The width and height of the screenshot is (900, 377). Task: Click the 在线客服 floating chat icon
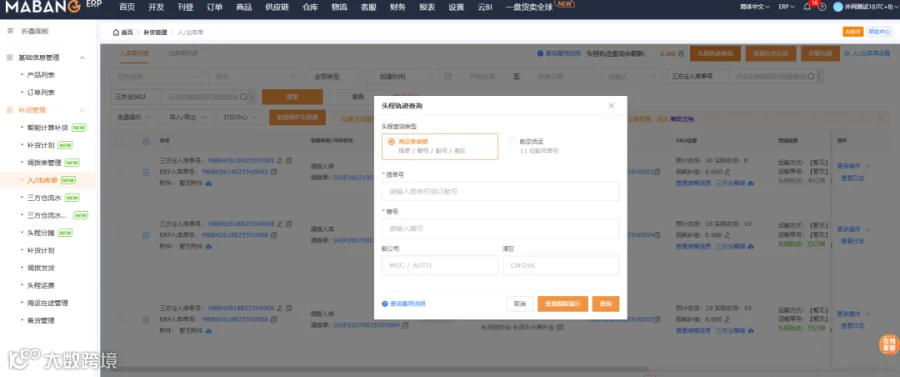click(889, 344)
